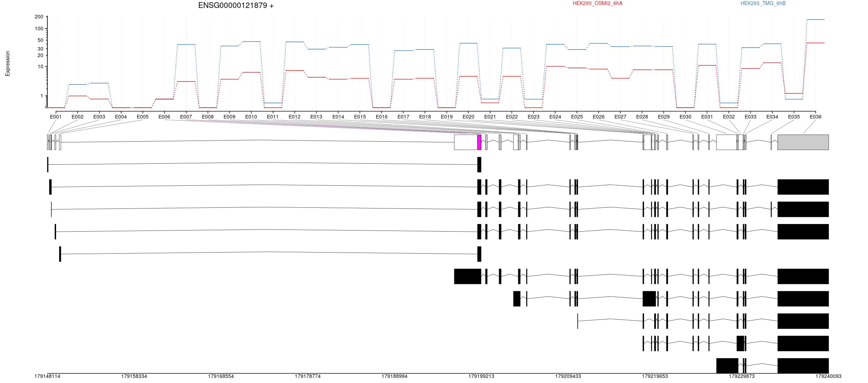
Task: Click genomic coordinate 179158334
Action: click(x=134, y=376)
